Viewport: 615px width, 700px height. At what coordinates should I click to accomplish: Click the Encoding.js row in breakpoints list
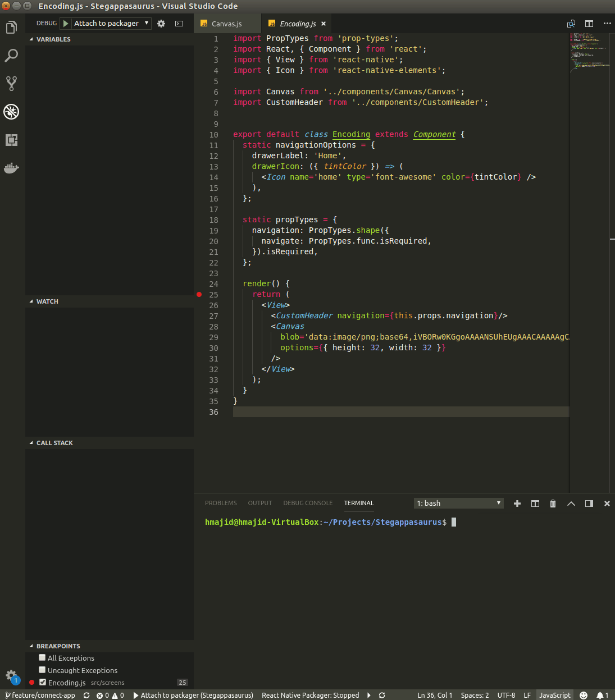pos(110,682)
